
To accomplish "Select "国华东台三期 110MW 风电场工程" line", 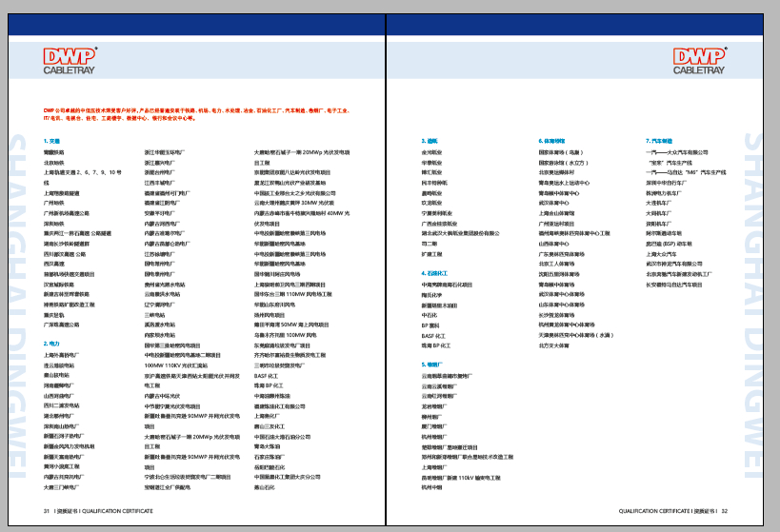I will pos(293,294).
